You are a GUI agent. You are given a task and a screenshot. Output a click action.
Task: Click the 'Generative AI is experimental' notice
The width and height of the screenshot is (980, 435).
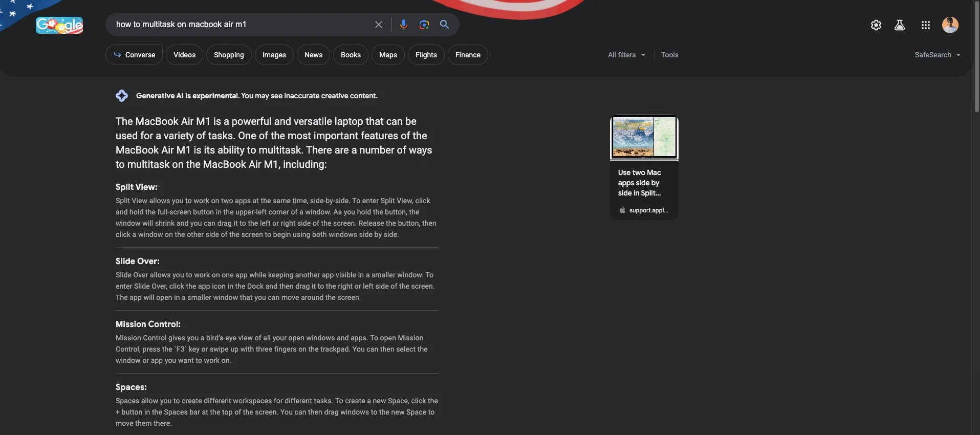256,96
